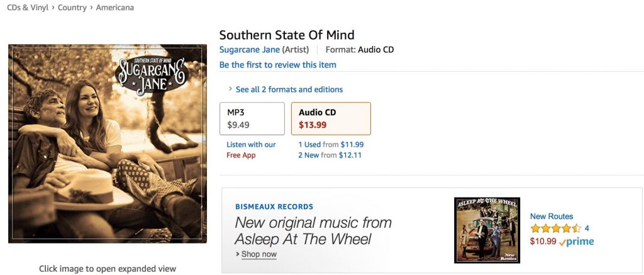Click the Prime logo badge
The height and width of the screenshot is (275, 644).
point(577,242)
